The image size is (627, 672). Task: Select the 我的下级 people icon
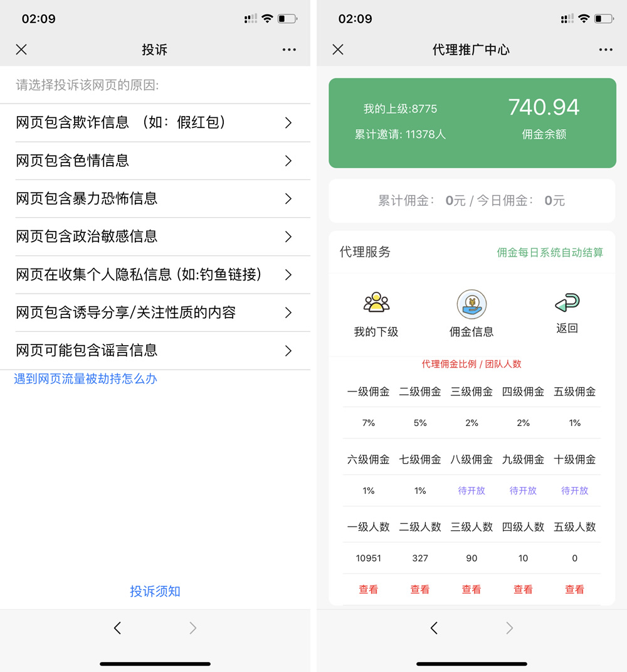point(376,301)
